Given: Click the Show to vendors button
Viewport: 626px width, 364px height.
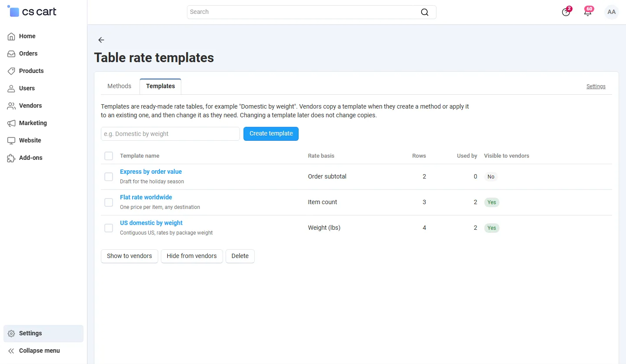Looking at the screenshot, I should (130, 256).
